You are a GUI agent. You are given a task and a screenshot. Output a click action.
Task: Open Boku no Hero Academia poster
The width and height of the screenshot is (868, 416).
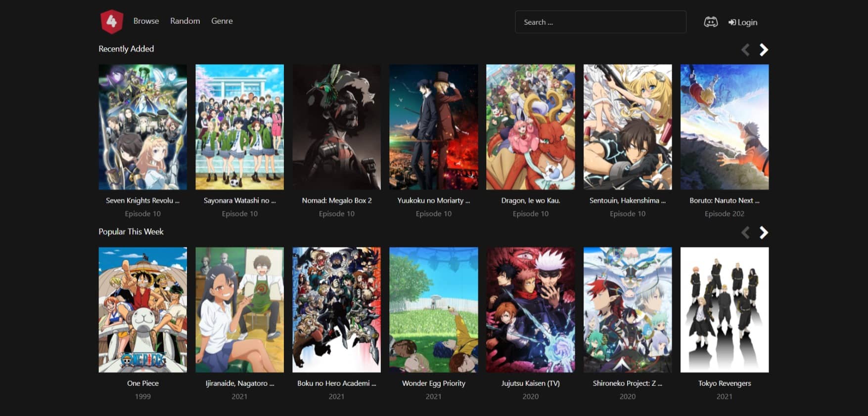click(x=337, y=310)
